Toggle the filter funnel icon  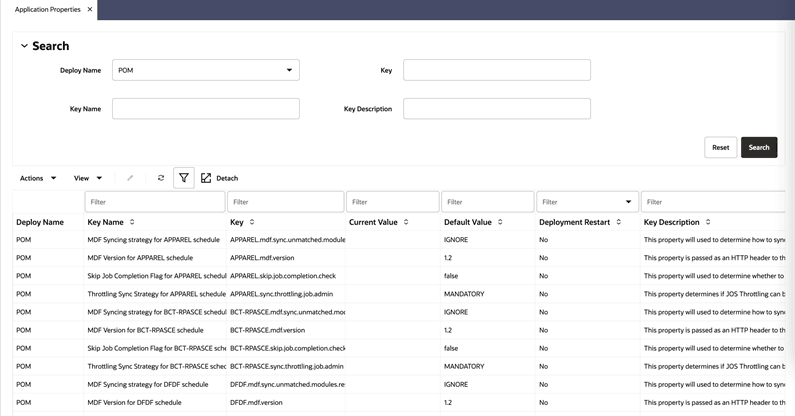coord(184,178)
